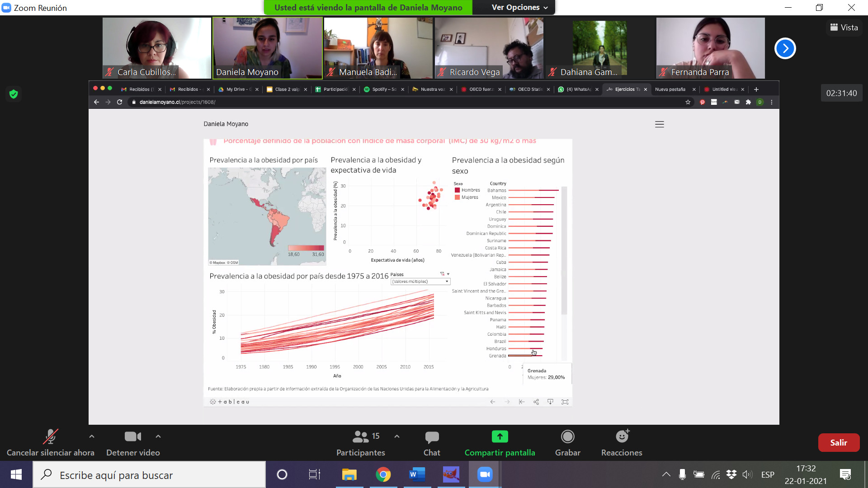Expand participants options arrow
This screenshot has height=488, width=868.
[x=397, y=436]
